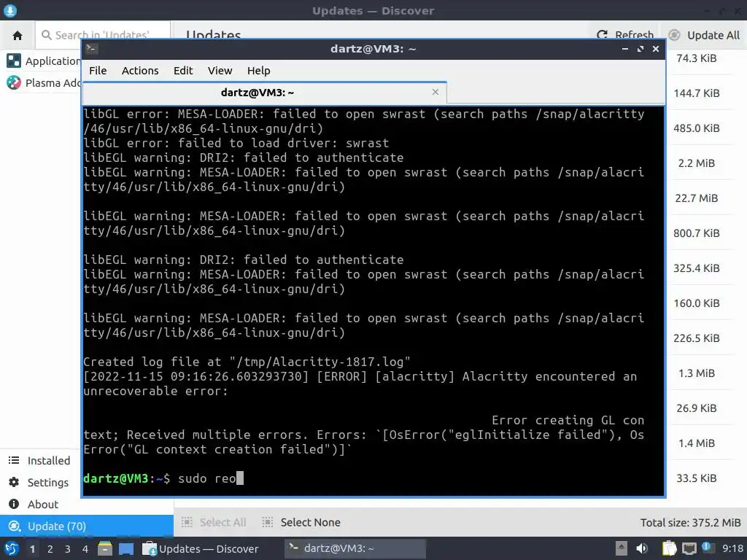Open Update (70) section in Discover
Viewport: 747px width, 560px height.
pyautogui.click(x=87, y=526)
